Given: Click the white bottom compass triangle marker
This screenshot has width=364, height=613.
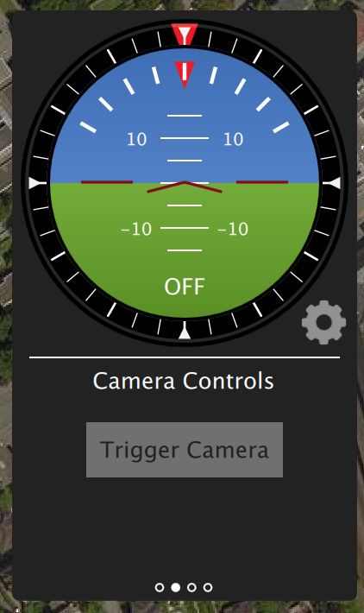Looking at the screenshot, I should coord(185,331).
